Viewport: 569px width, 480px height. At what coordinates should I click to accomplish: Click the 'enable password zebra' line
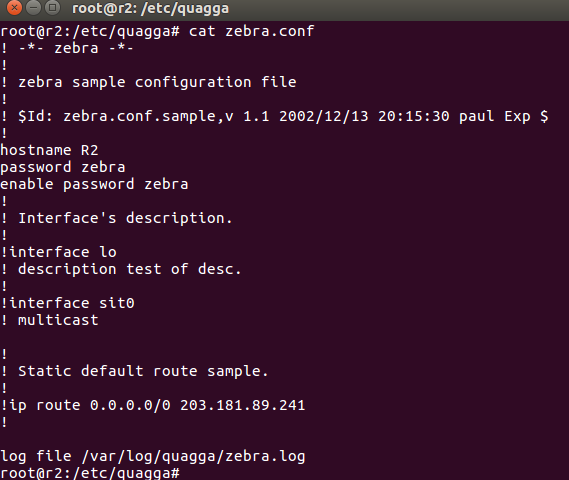click(94, 184)
